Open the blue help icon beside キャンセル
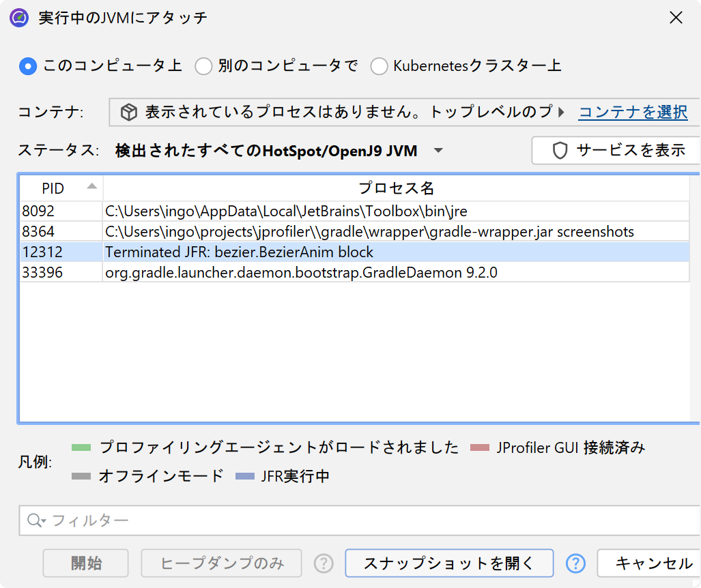 point(576,563)
